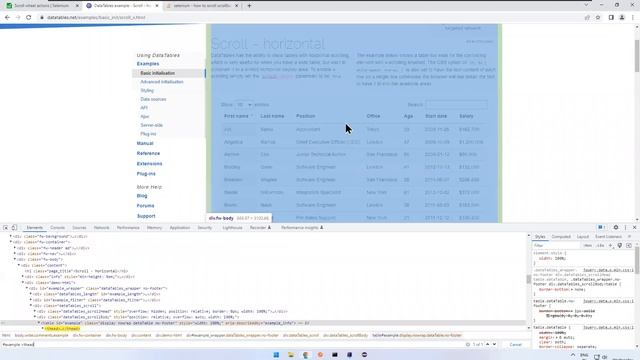Image resolution: width=640 pixels, height=360 pixels.
Task: Collapse the div class fw-body node
Action: (15, 259)
